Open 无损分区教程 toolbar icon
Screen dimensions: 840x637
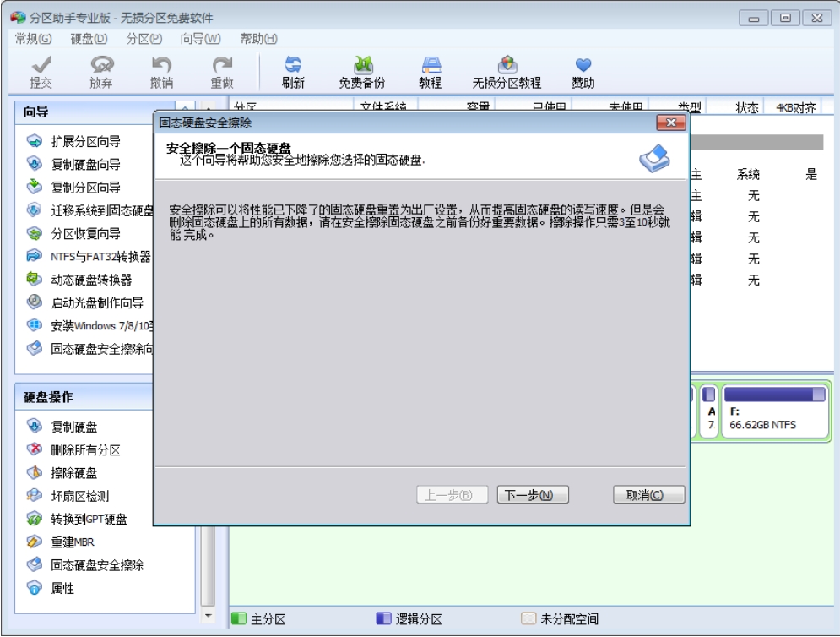(507, 73)
